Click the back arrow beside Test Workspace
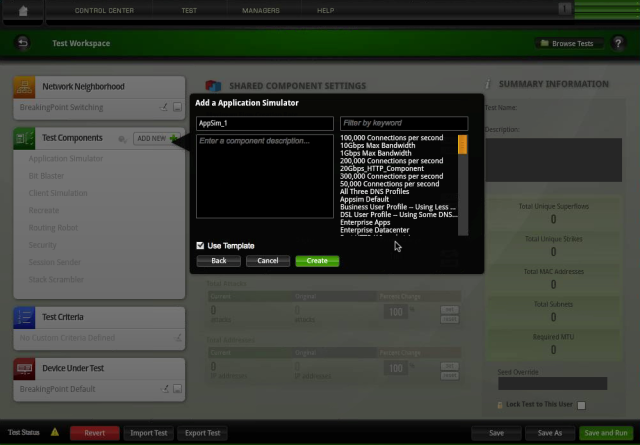The image size is (640, 445). tap(23, 43)
